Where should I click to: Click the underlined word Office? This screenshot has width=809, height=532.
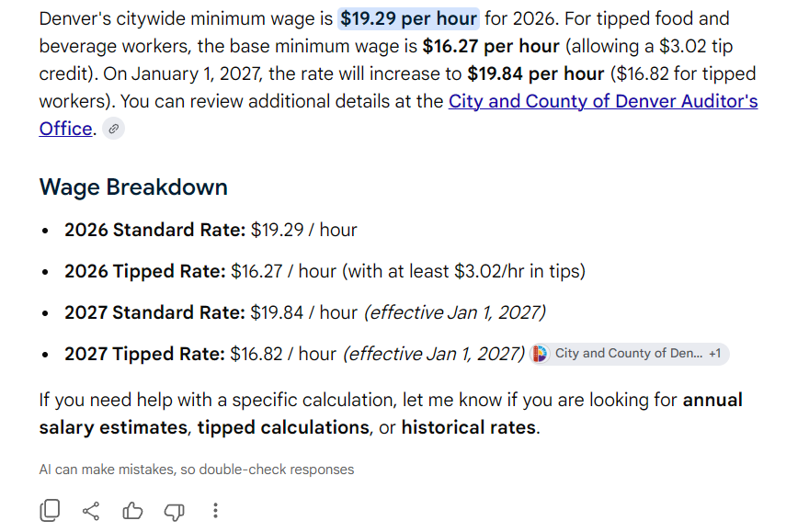[x=65, y=129]
